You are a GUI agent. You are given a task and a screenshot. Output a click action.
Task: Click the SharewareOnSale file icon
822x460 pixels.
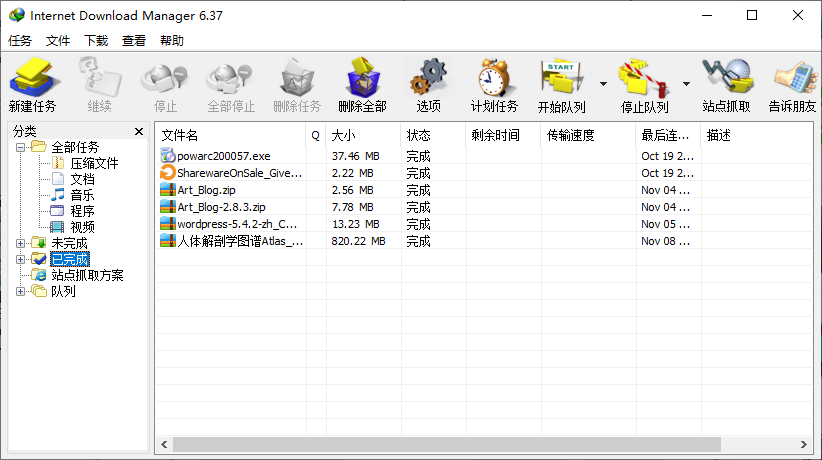pos(167,172)
